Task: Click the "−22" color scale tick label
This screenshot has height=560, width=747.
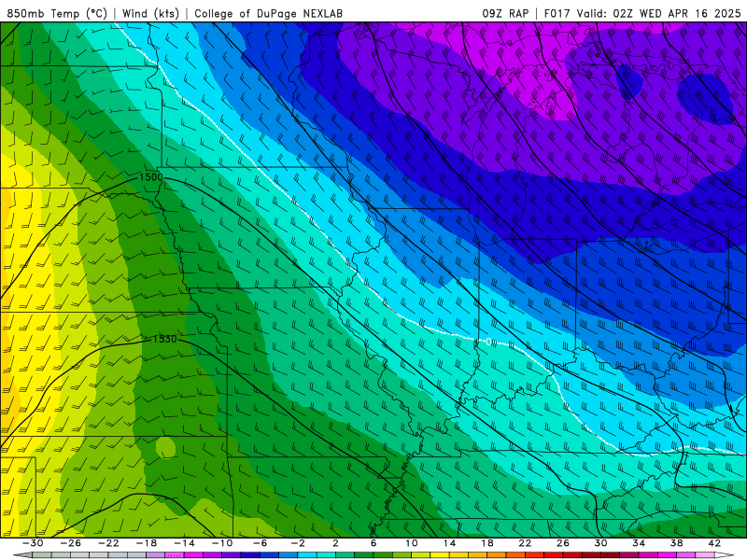Action: [x=108, y=543]
